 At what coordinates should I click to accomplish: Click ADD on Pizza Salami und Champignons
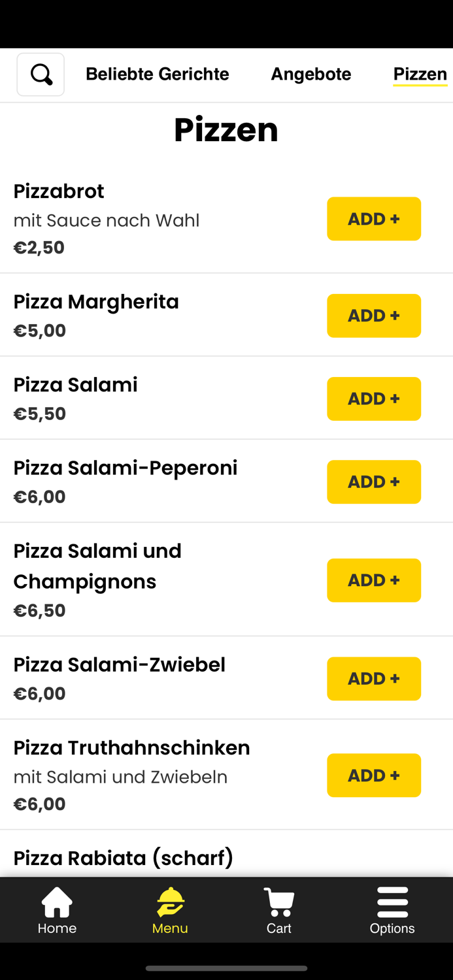pyautogui.click(x=374, y=580)
